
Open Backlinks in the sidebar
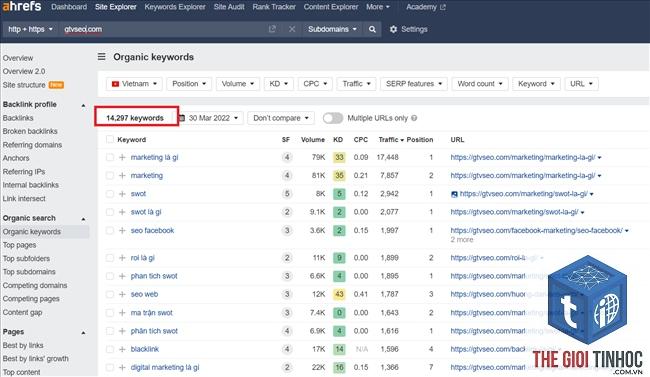[x=18, y=118]
